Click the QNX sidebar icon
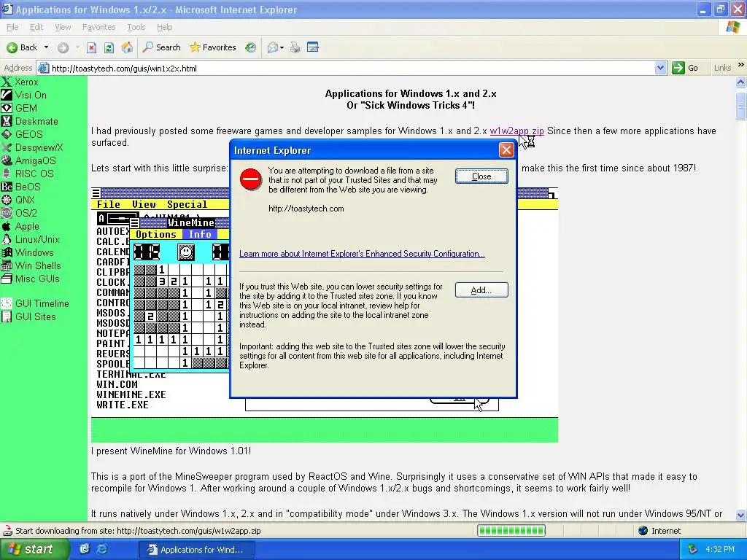The height and width of the screenshot is (560, 747). pyautogui.click(x=7, y=200)
